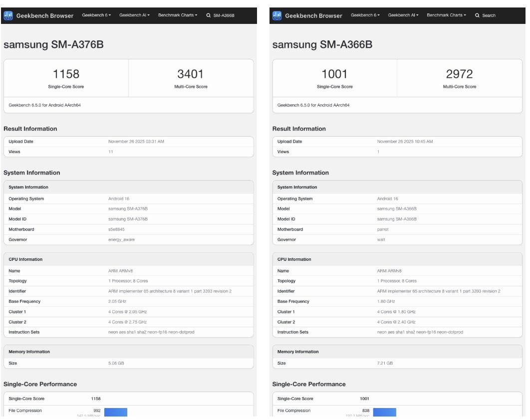530x420 pixels.
Task: Click Geekbench logo icon on SM-A366B page
Action: pyautogui.click(x=277, y=15)
